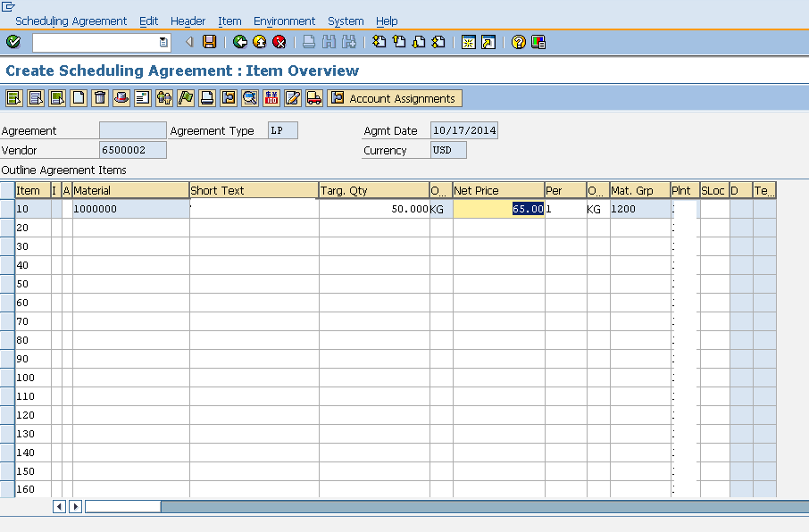
Task: Click the Net Price cell showing 65.00
Action: pyautogui.click(x=498, y=209)
